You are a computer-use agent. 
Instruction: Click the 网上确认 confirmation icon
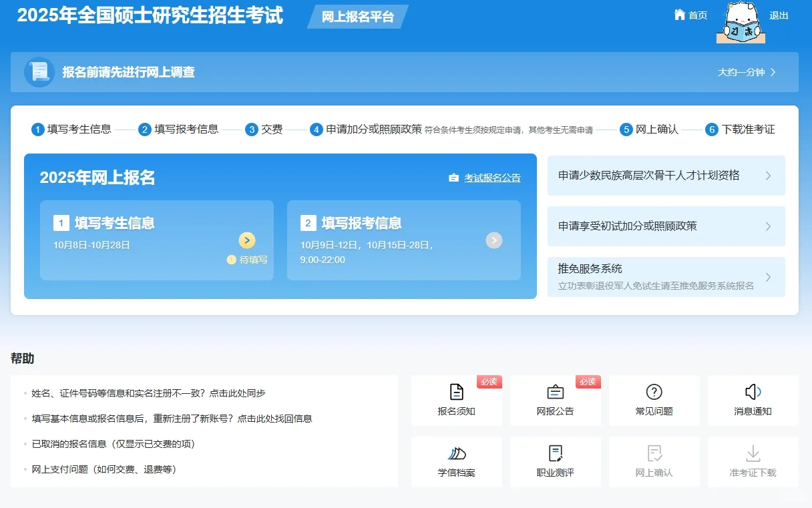(x=654, y=462)
